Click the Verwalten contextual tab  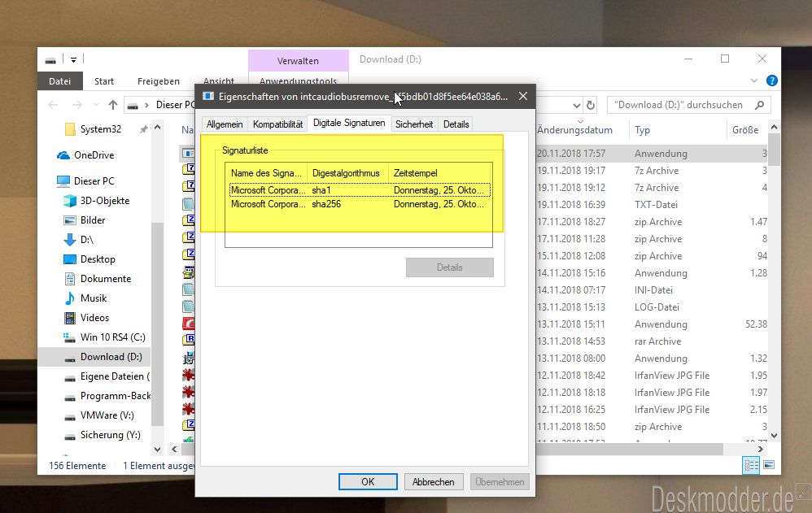click(x=299, y=61)
